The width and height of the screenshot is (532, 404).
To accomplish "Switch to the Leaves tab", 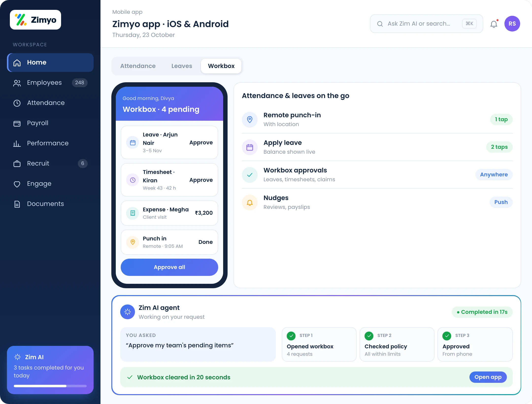I will (x=182, y=66).
